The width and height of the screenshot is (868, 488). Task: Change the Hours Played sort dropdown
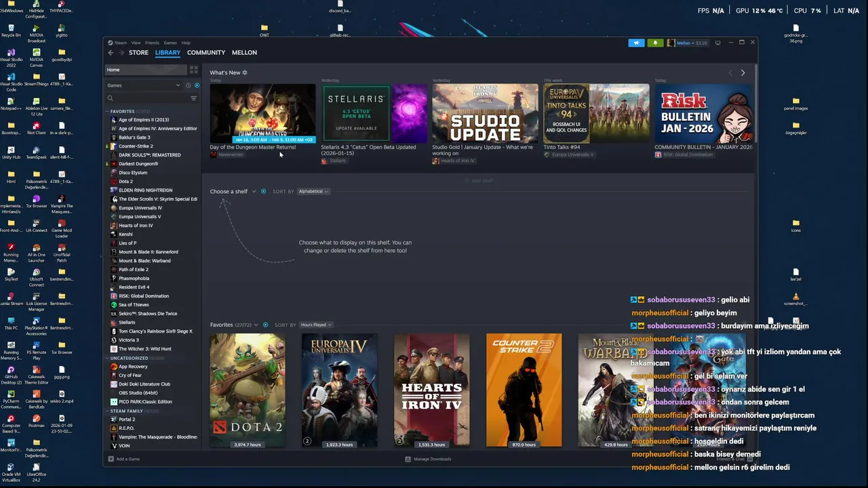click(x=315, y=325)
